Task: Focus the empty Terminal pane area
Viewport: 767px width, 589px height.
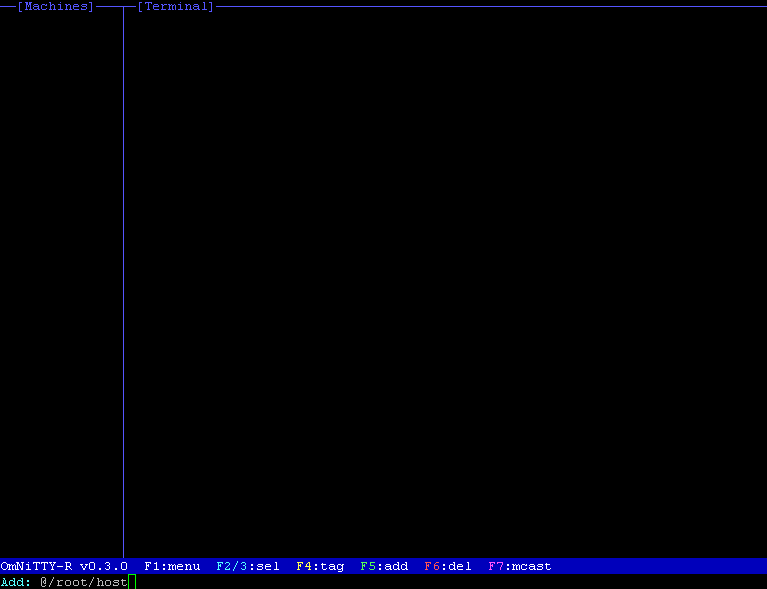Action: (x=445, y=280)
